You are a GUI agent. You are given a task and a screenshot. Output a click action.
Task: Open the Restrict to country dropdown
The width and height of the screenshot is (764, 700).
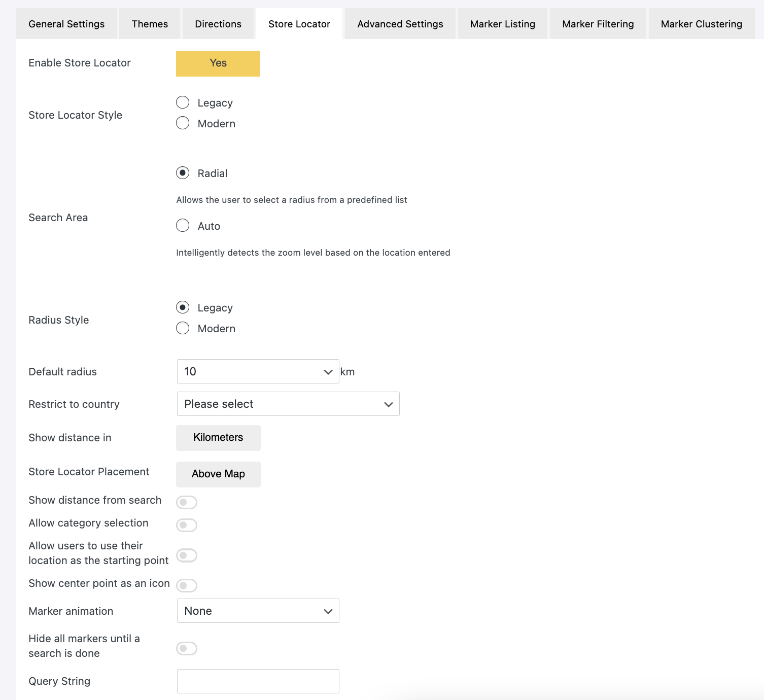288,404
